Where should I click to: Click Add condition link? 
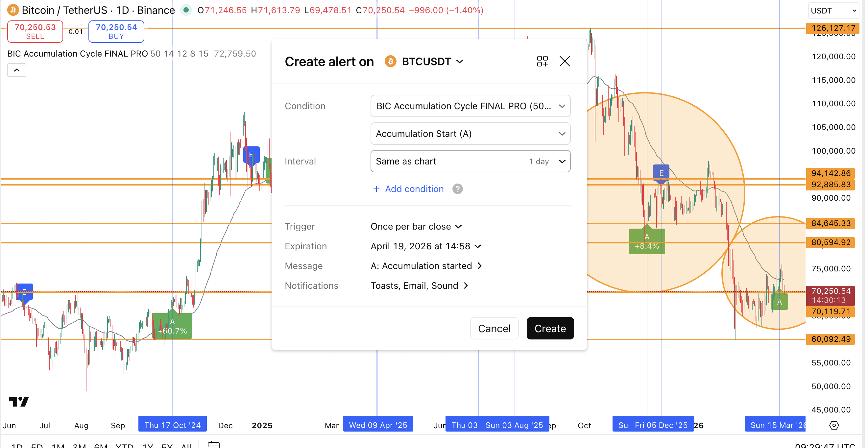[x=408, y=189]
